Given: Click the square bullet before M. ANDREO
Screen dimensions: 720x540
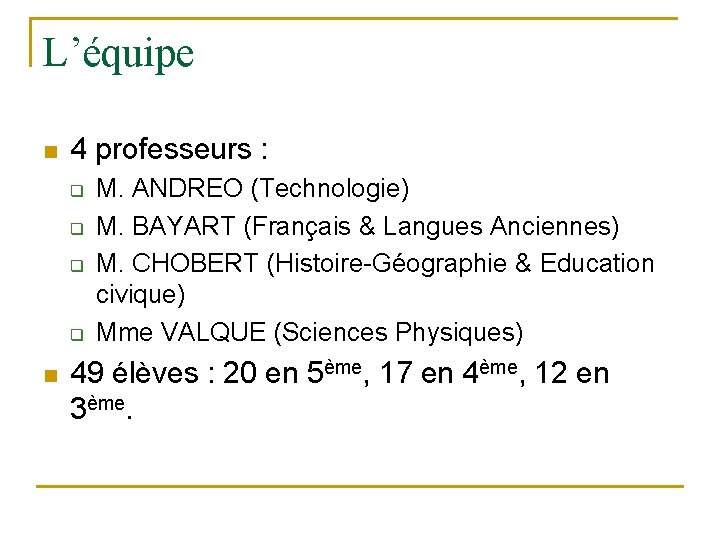Looking at the screenshot, I should pyautogui.click(x=77, y=191).
